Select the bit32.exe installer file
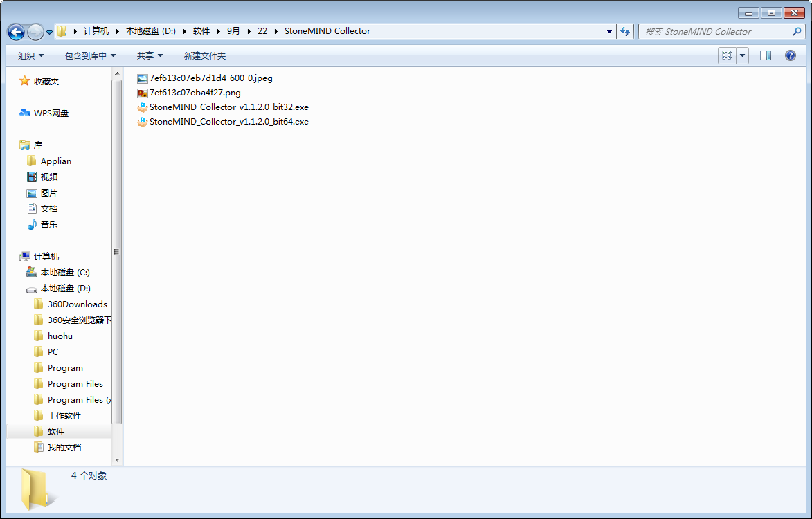Viewport: 812px width, 519px height. pos(228,107)
